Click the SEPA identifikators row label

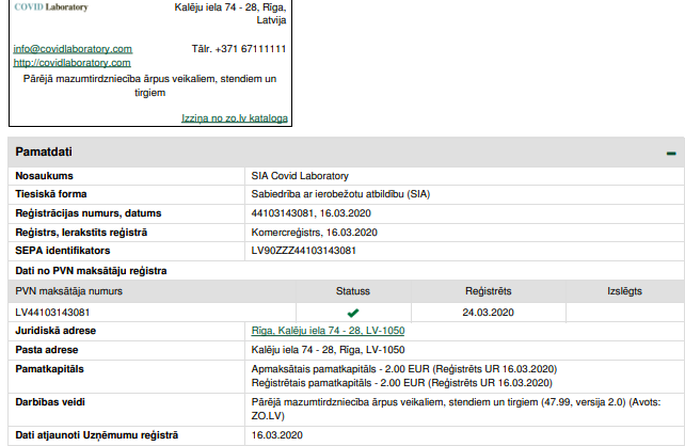pos(62,251)
